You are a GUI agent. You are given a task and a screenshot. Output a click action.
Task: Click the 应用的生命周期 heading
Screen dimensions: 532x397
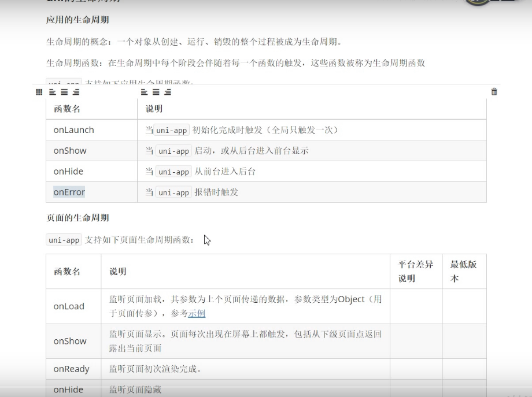[x=77, y=20]
